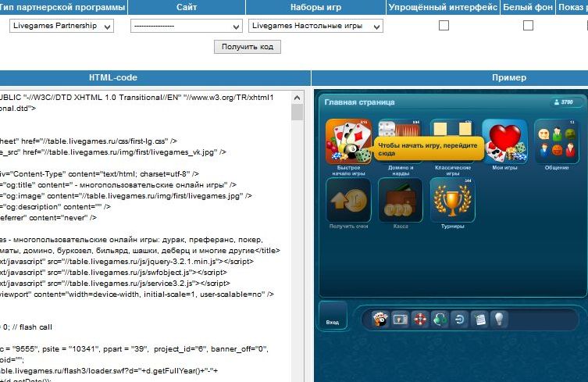Click the light bulb icon in the bottom toolbar

click(x=498, y=320)
